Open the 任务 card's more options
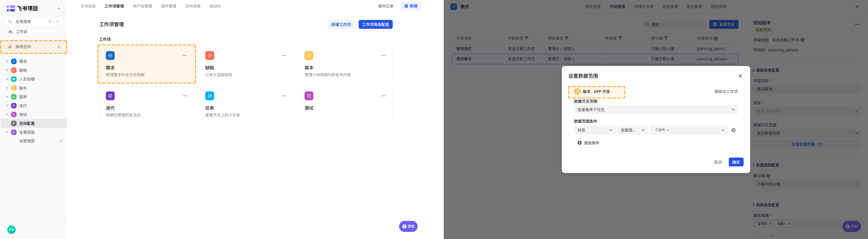The height and width of the screenshot is (239, 868). (x=284, y=96)
